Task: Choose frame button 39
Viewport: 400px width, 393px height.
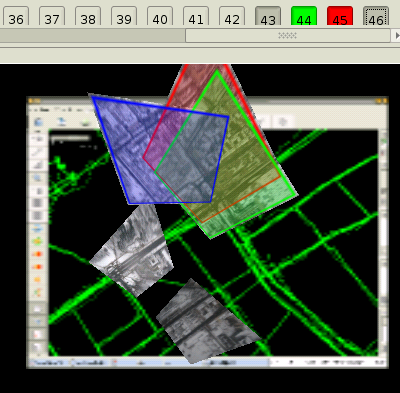Action: [x=124, y=16]
